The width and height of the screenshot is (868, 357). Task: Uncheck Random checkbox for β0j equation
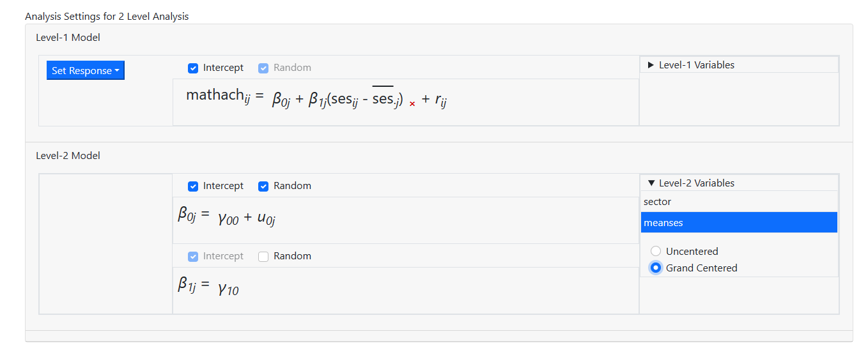[263, 186]
